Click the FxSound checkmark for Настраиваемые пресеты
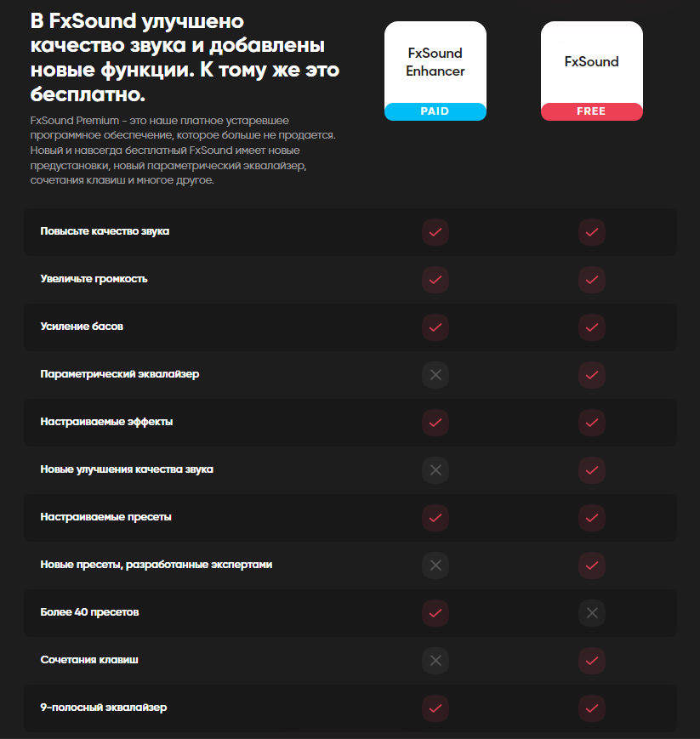 pos(592,518)
